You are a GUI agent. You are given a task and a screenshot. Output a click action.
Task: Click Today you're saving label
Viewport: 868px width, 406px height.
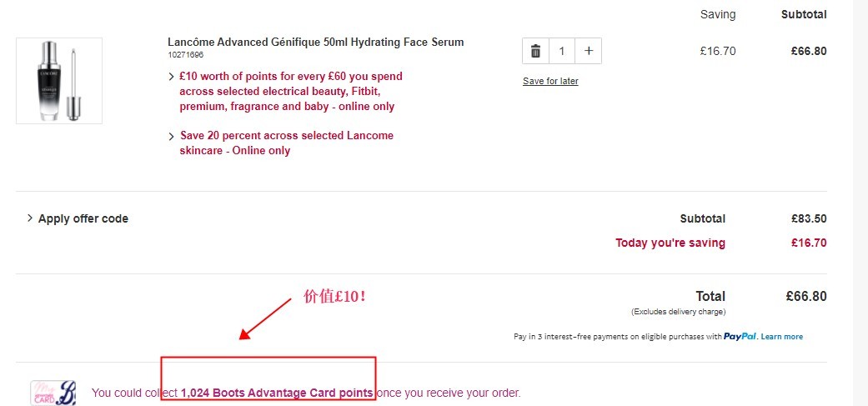point(670,243)
